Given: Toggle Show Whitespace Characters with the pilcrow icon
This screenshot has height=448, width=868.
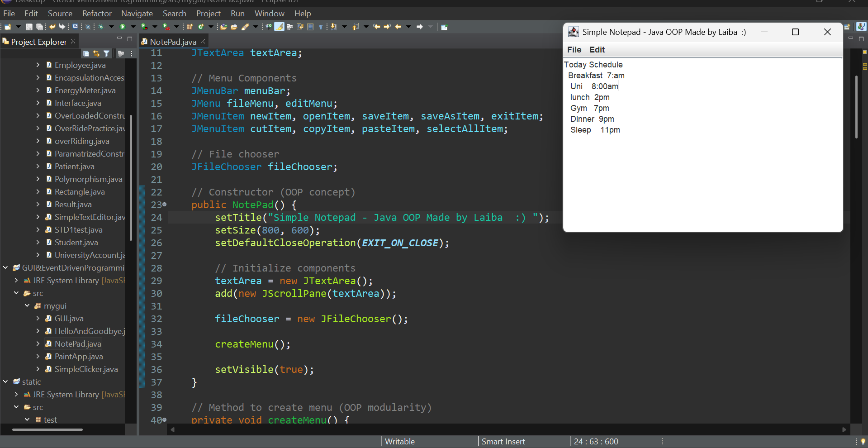Looking at the screenshot, I should [x=321, y=27].
